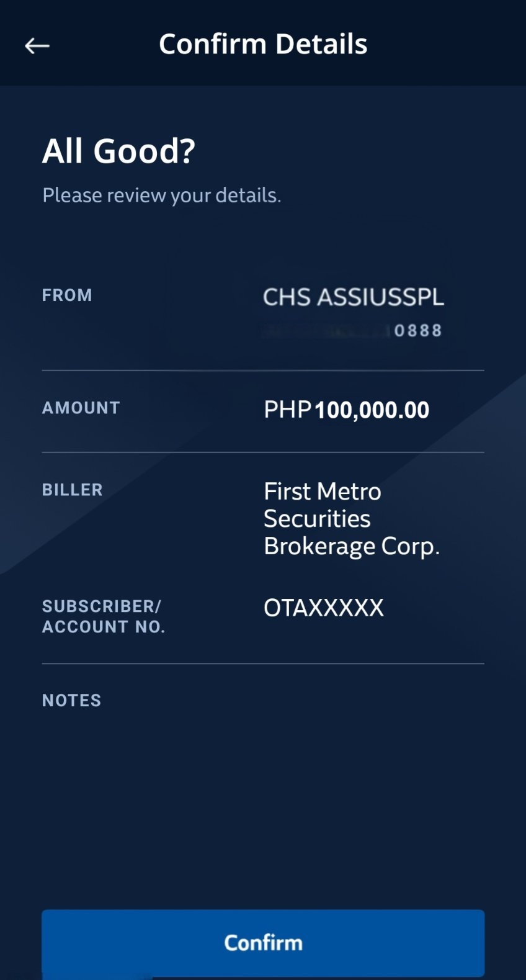Image resolution: width=526 pixels, height=980 pixels.
Task: Click the OTAXXXXX subscriber account number
Action: pyautogui.click(x=323, y=608)
